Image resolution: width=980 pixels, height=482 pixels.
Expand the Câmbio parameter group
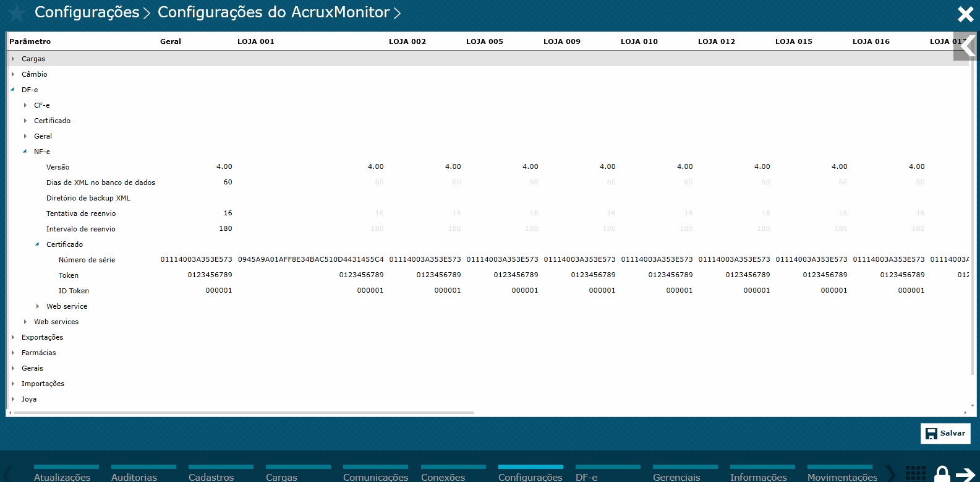[x=13, y=74]
